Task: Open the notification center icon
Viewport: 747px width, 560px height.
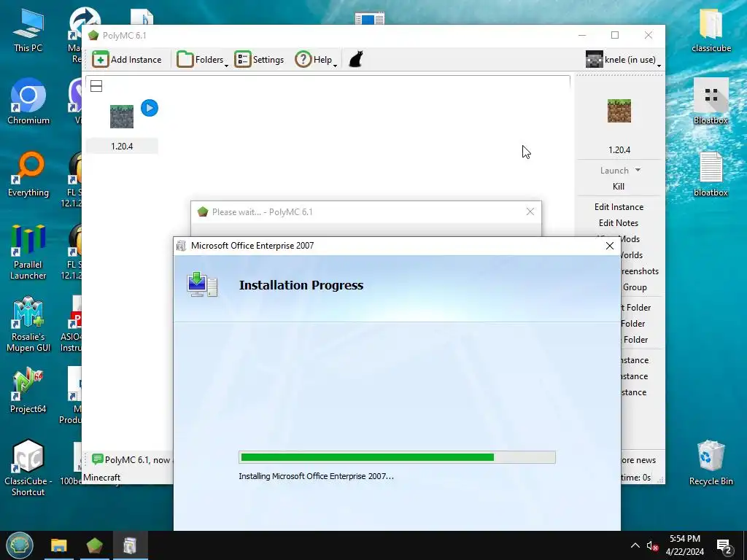Action: click(724, 545)
